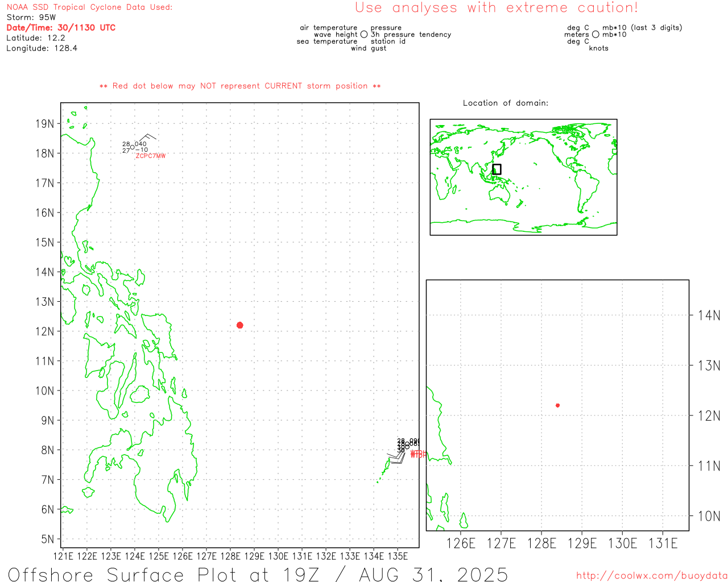The height and width of the screenshot is (582, 728).
Task: Click the 129E label on zoomed inset map
Action: pos(582,543)
